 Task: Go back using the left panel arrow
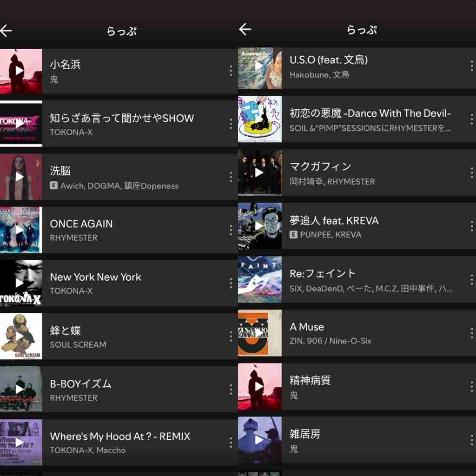[x=6, y=31]
